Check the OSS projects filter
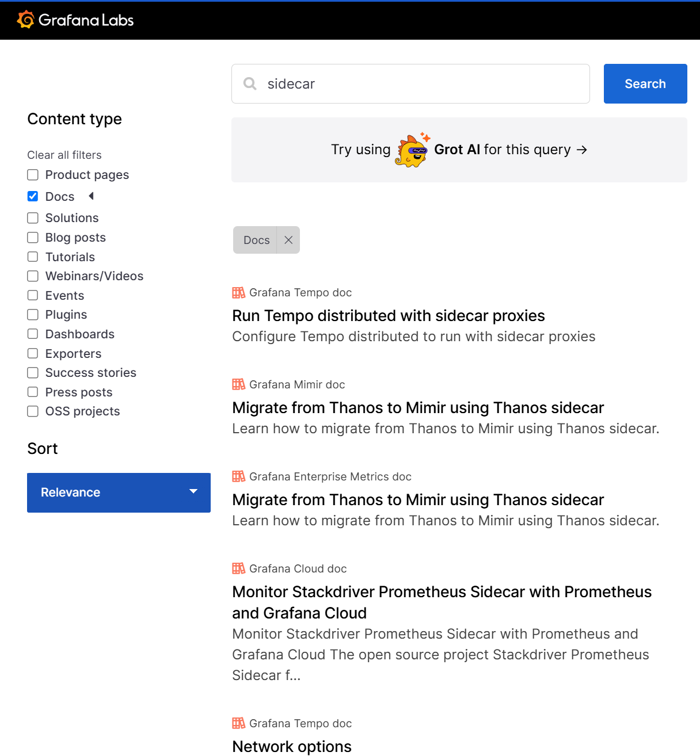This screenshot has width=700, height=756. 33,411
